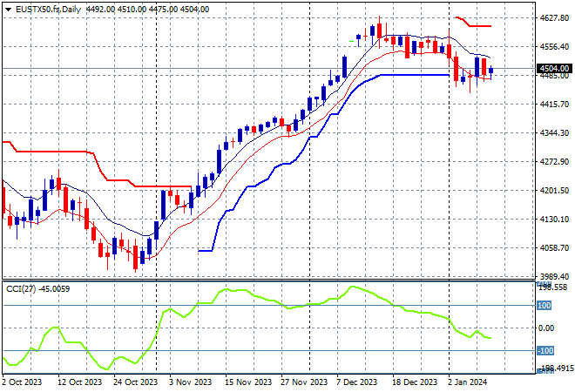
Task: Select the highest red candle near 7 Dec 2023
Action: coord(379,30)
